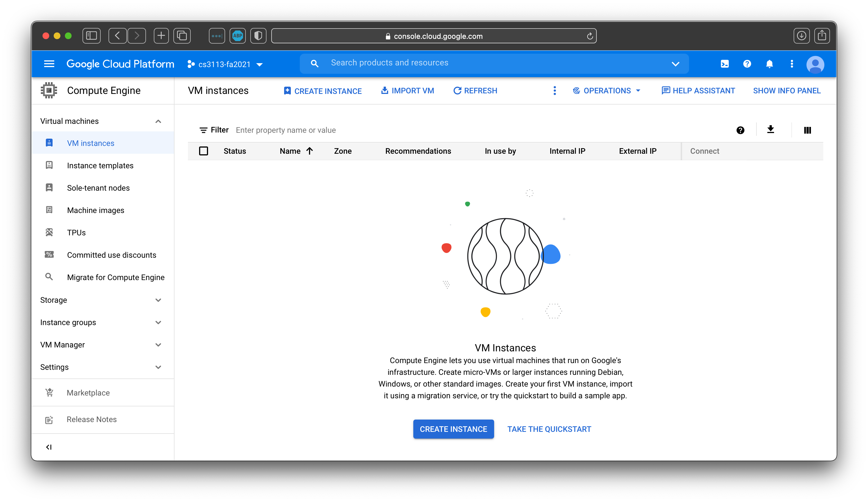Click blue CREATE INSTANCE button below description

click(453, 429)
